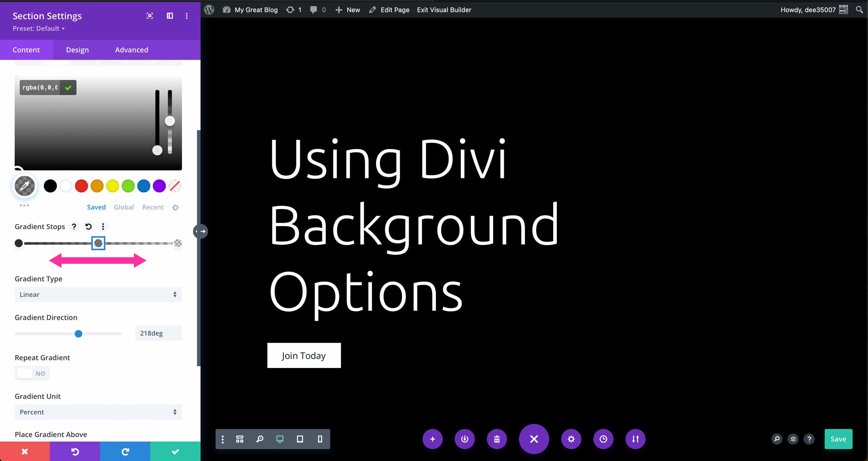Select the middle gradient stop
The width and height of the screenshot is (868, 461).
point(98,243)
